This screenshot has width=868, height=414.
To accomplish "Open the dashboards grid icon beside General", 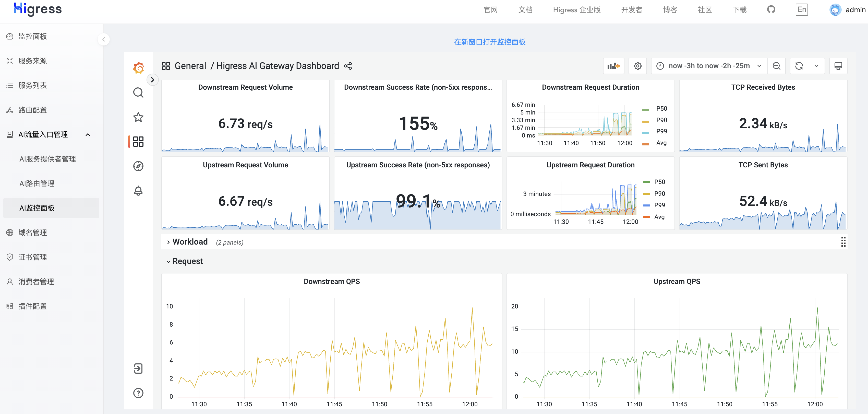I will (166, 66).
